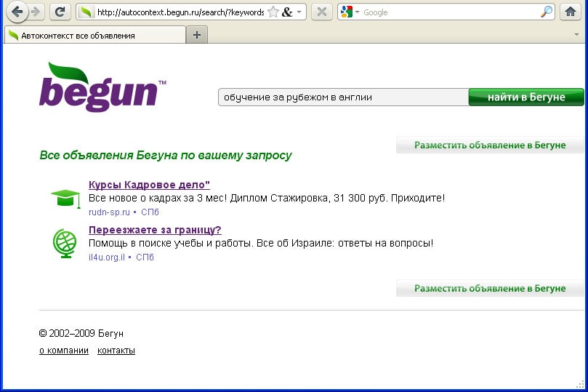Open the list all tabs dropdown arrow

pos(576,34)
